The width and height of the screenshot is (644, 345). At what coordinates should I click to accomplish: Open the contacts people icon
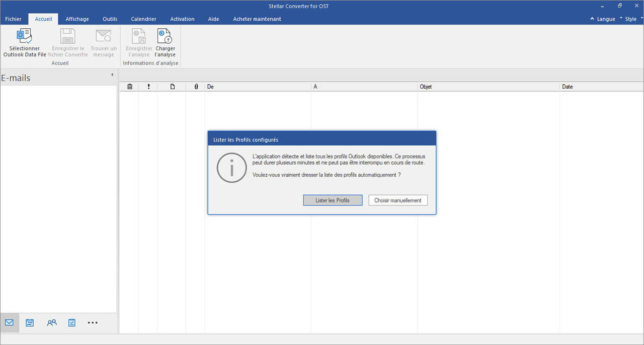(x=51, y=323)
